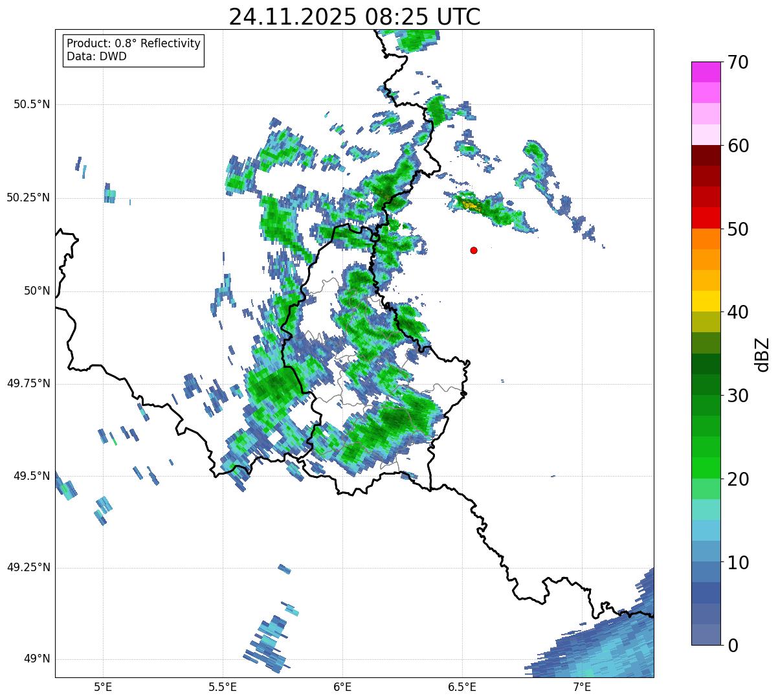The height and width of the screenshot is (700, 778).
Task: Click the magenta top color band of colorbar
Action: 706,72
